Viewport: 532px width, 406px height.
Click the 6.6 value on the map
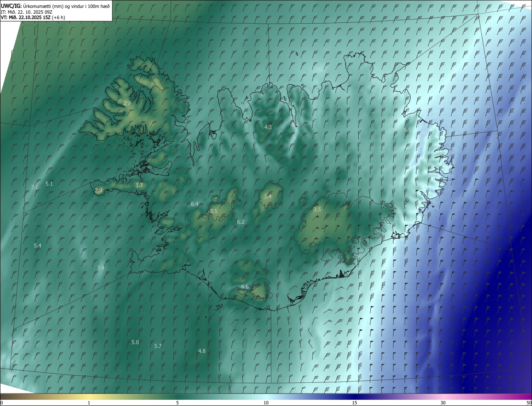tap(245, 287)
